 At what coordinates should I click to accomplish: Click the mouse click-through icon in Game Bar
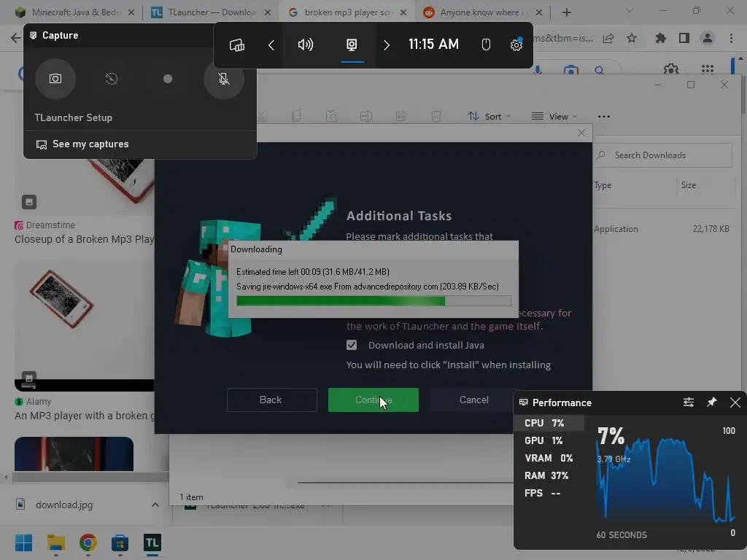coord(485,45)
